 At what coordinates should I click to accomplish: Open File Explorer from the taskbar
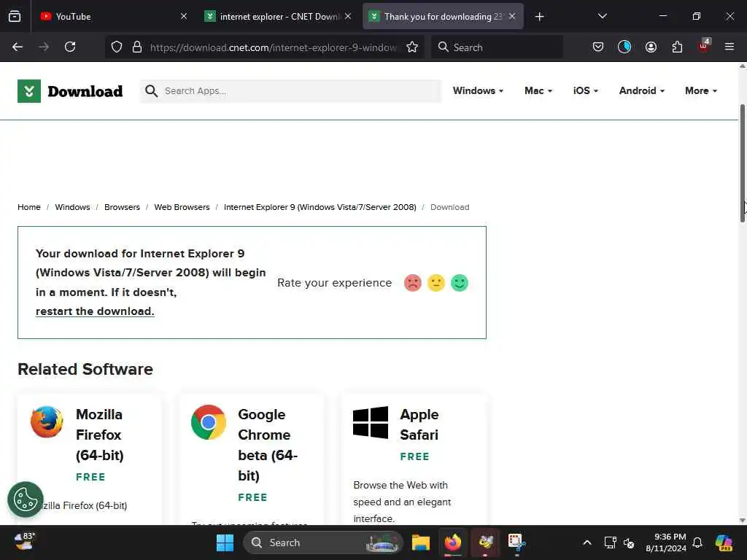pyautogui.click(x=421, y=542)
